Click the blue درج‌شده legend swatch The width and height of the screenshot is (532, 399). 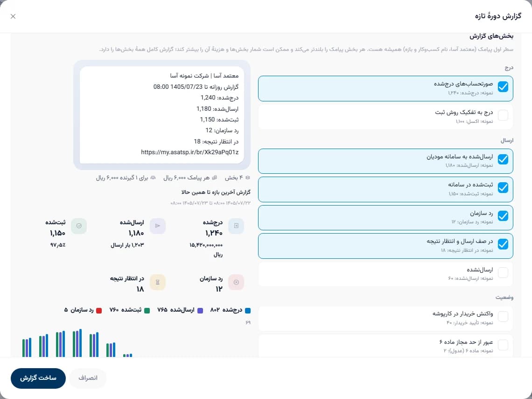pos(248,311)
